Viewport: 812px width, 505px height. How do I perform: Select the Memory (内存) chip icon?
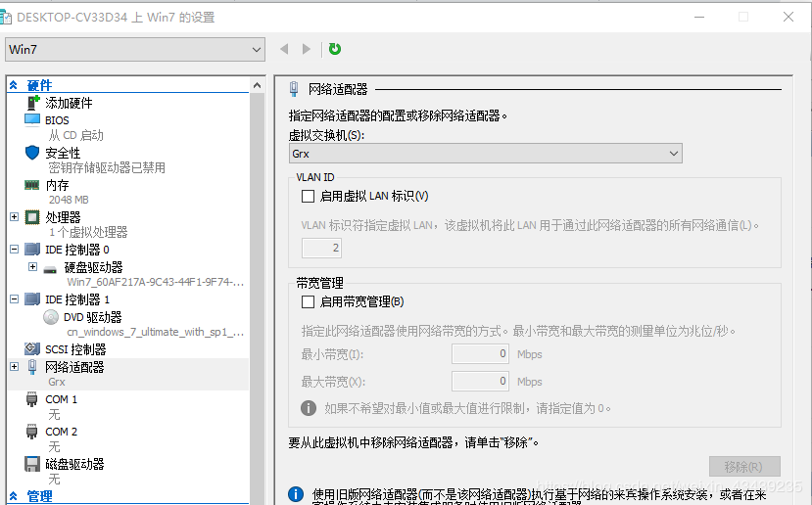click(32, 185)
